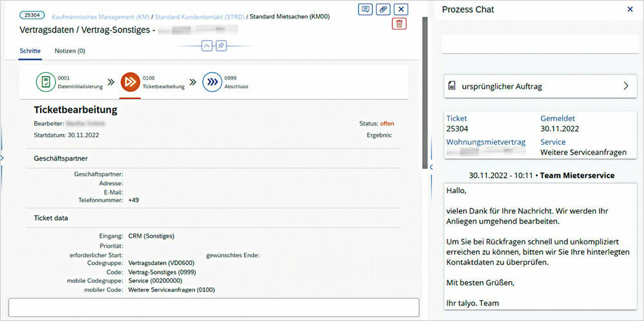Pin the header with the pushpin icon
The height and width of the screenshot is (321, 644).
(x=221, y=46)
